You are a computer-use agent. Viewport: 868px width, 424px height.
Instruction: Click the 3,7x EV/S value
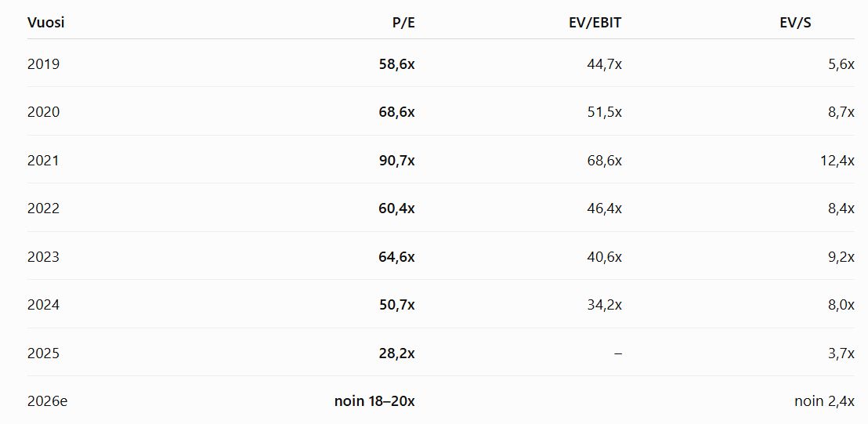841,353
